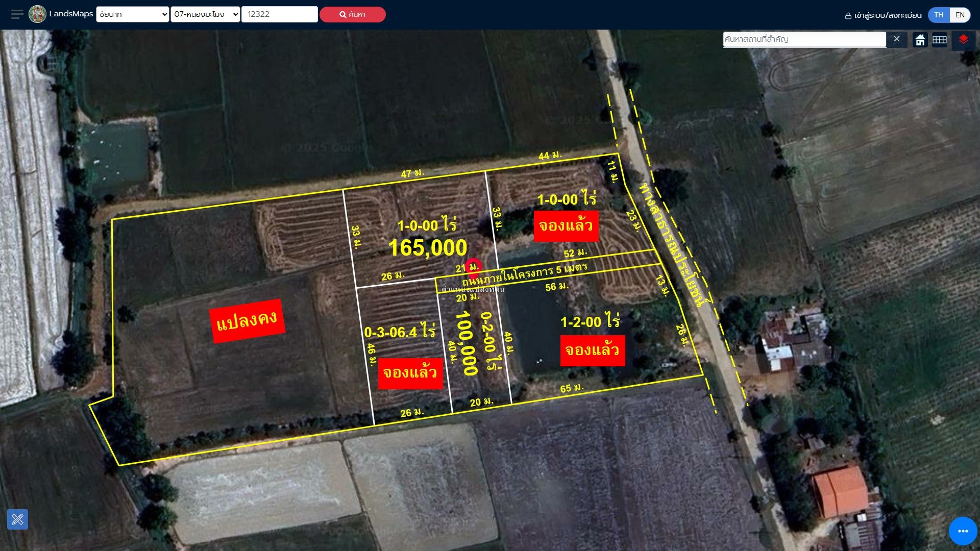Open the grid table icon in toolbar
The width and height of the screenshot is (980, 551).
point(939,40)
